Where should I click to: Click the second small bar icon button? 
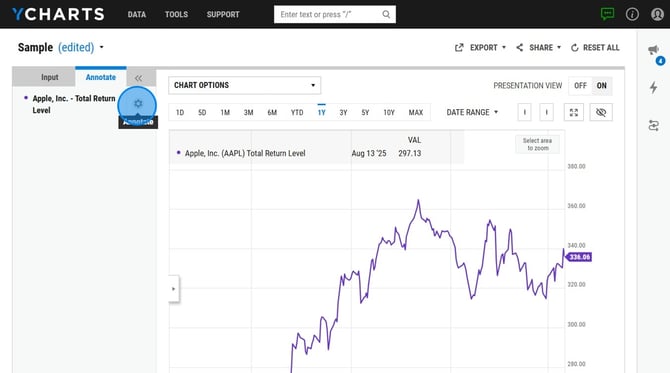[x=547, y=112]
